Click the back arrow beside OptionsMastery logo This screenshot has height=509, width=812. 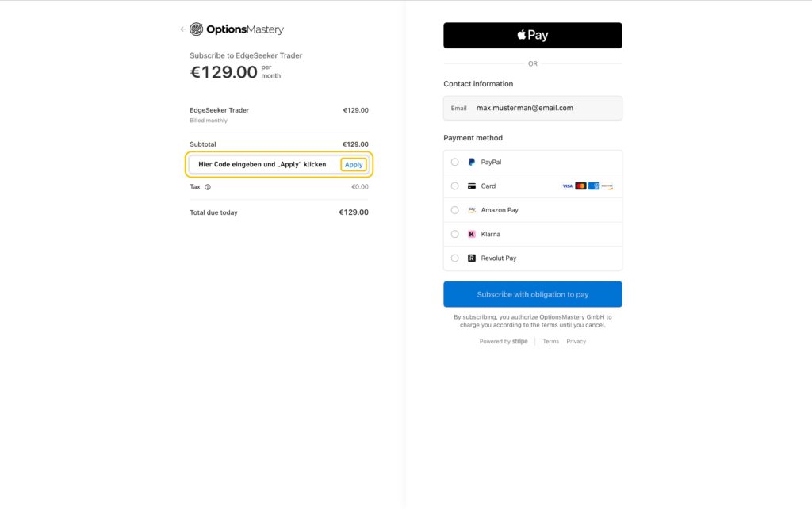(x=183, y=29)
